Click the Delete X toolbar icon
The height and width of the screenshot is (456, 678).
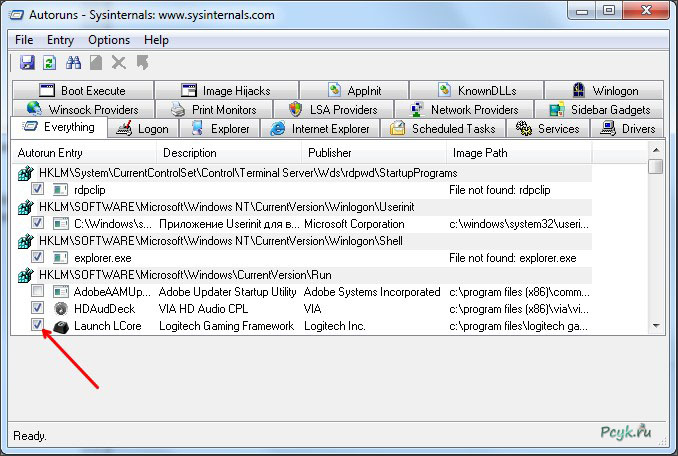(118, 63)
